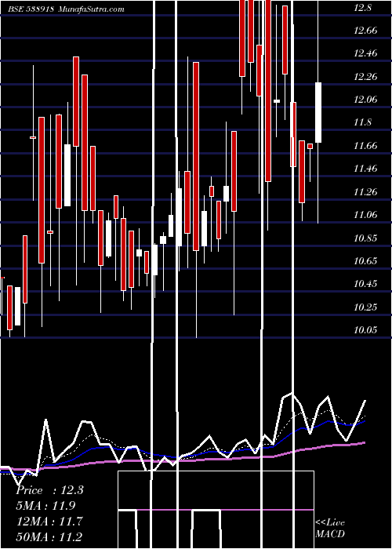Select the 11.26 price axis label

coord(365,192)
